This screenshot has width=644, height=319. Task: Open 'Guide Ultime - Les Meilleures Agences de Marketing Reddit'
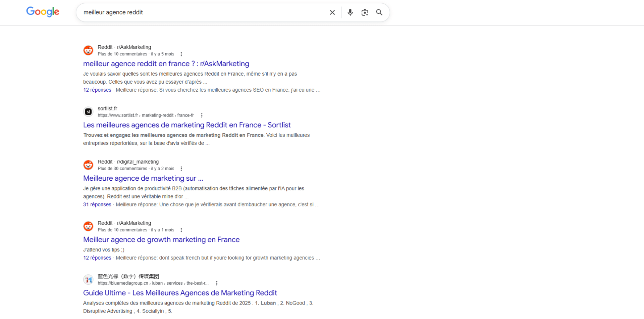[180, 293]
